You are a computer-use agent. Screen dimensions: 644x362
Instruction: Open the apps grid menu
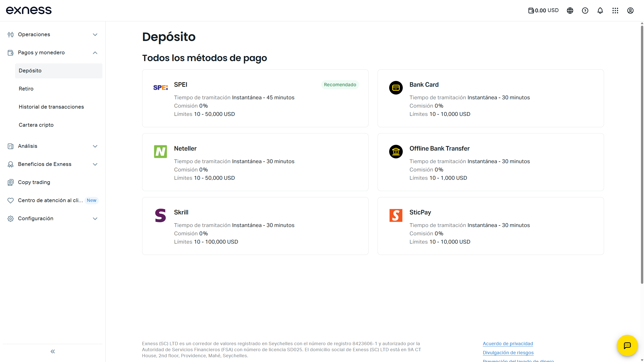coord(615,11)
